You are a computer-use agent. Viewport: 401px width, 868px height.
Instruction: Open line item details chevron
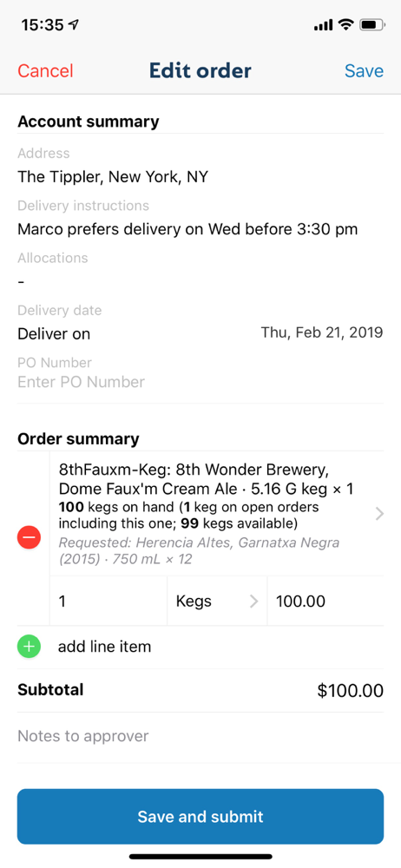click(379, 514)
